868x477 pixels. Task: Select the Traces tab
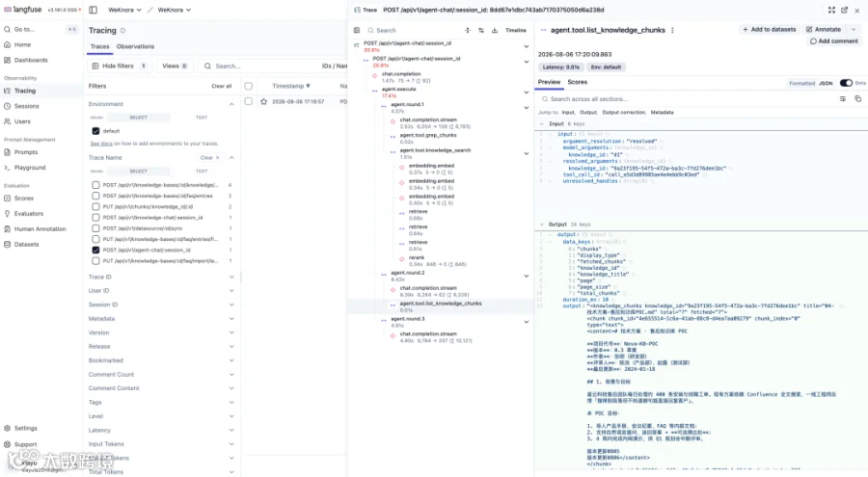coord(99,46)
